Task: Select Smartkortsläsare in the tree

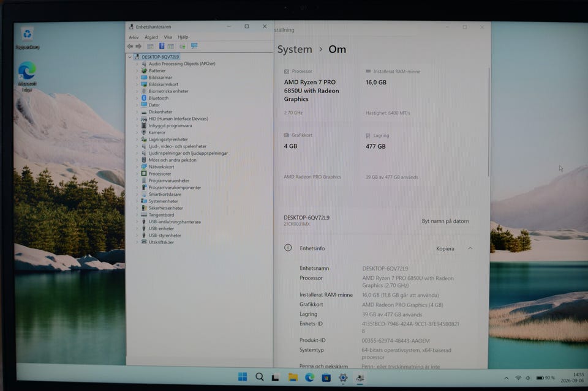Action: pos(165,194)
